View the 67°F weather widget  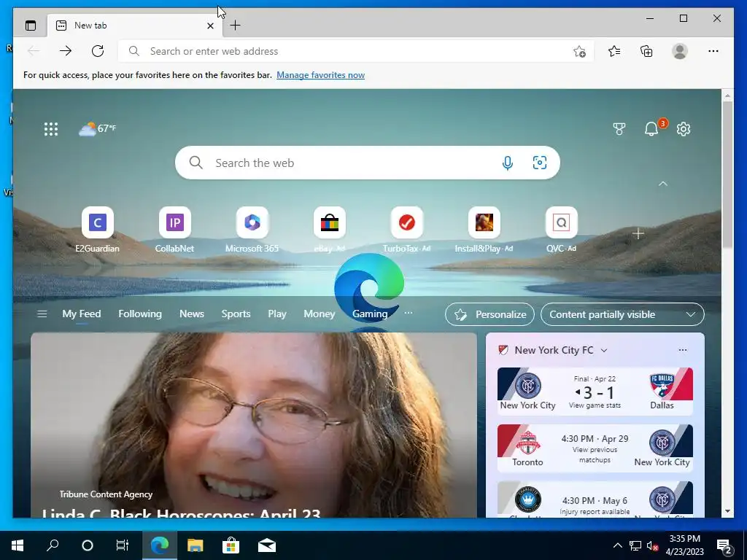point(97,128)
